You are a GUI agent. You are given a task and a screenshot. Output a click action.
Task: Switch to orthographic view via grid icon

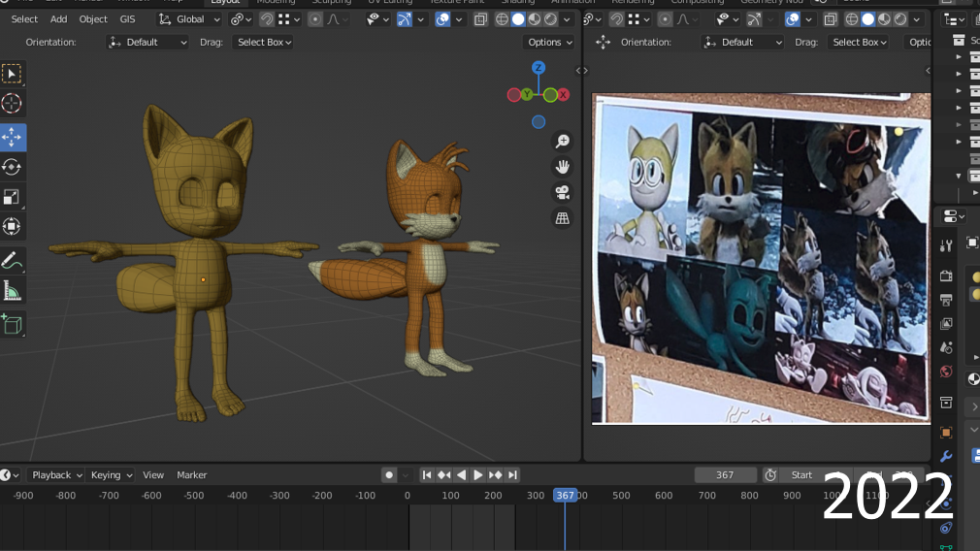pyautogui.click(x=562, y=218)
